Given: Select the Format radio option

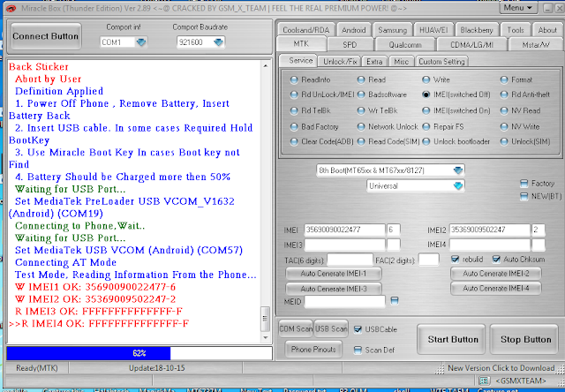Looking at the screenshot, I should point(504,79).
